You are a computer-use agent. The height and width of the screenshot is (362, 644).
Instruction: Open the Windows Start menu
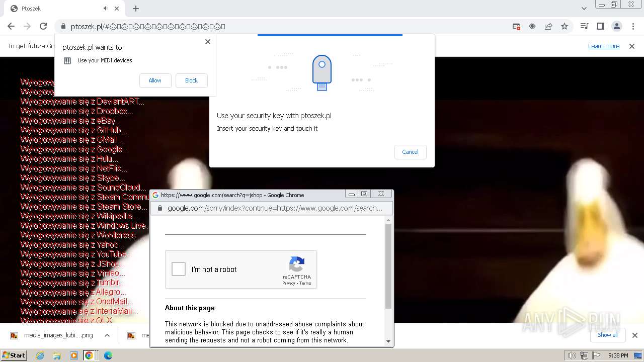(x=14, y=355)
